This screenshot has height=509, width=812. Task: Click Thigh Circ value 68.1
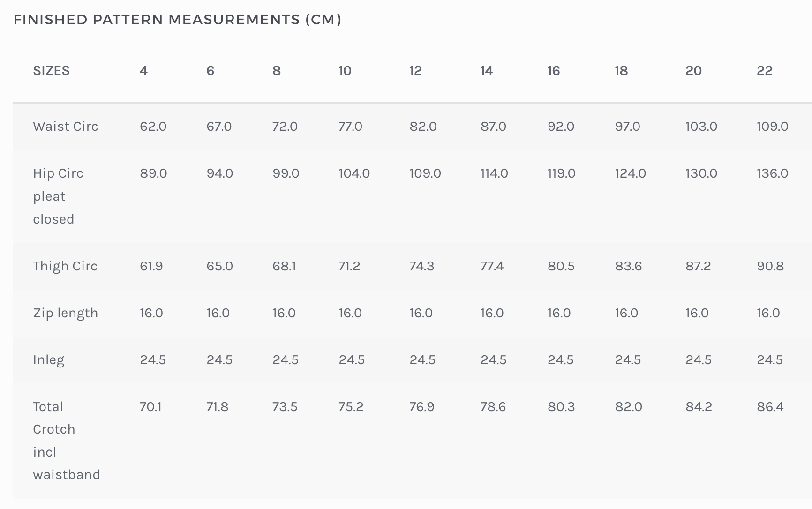284,266
